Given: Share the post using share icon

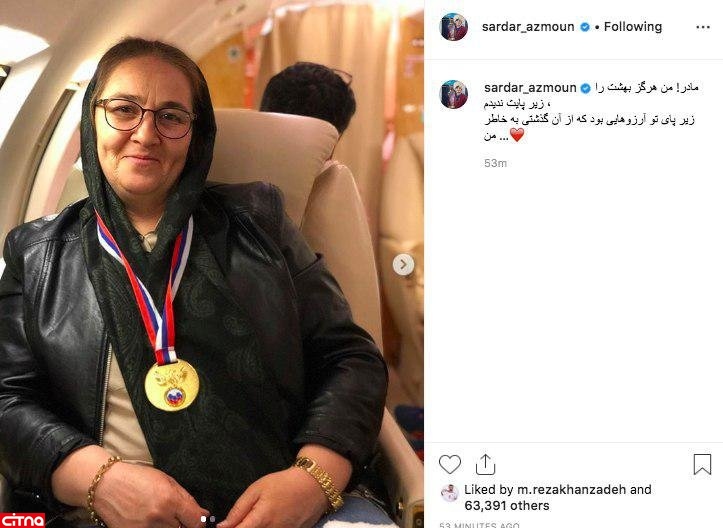Looking at the screenshot, I should pyautogui.click(x=485, y=464).
